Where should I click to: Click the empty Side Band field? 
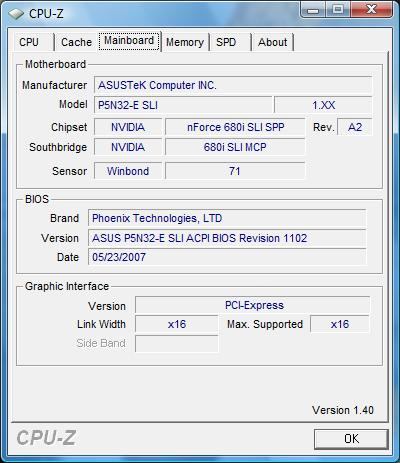[x=177, y=343]
